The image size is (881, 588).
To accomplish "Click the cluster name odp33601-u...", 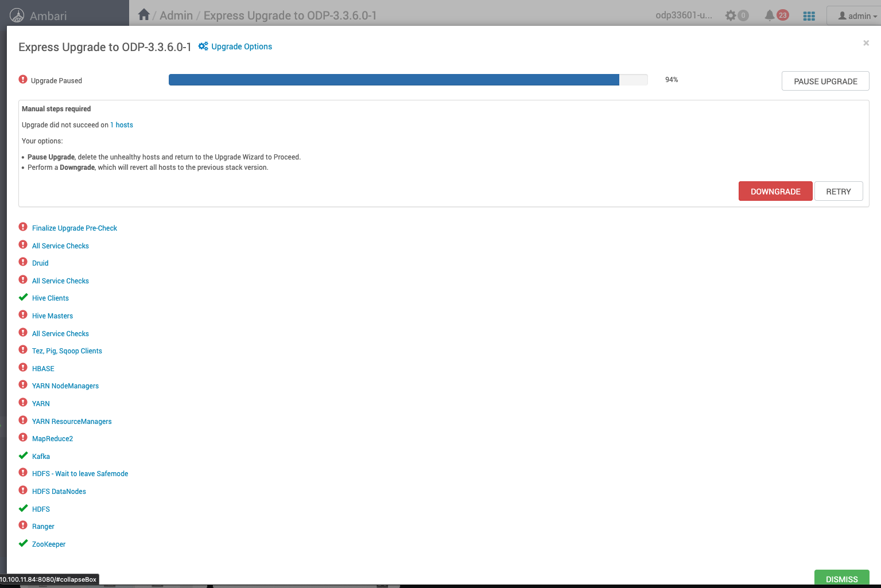I will pyautogui.click(x=684, y=15).
